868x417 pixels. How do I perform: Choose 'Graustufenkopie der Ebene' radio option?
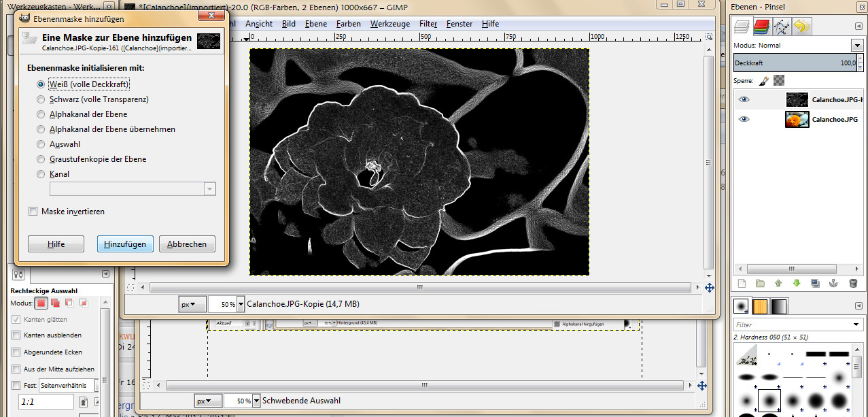pyautogui.click(x=41, y=159)
